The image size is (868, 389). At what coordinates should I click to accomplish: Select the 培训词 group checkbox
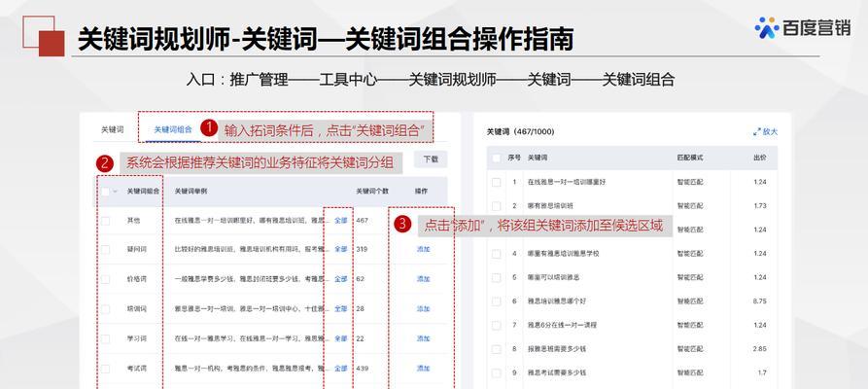click(105, 308)
